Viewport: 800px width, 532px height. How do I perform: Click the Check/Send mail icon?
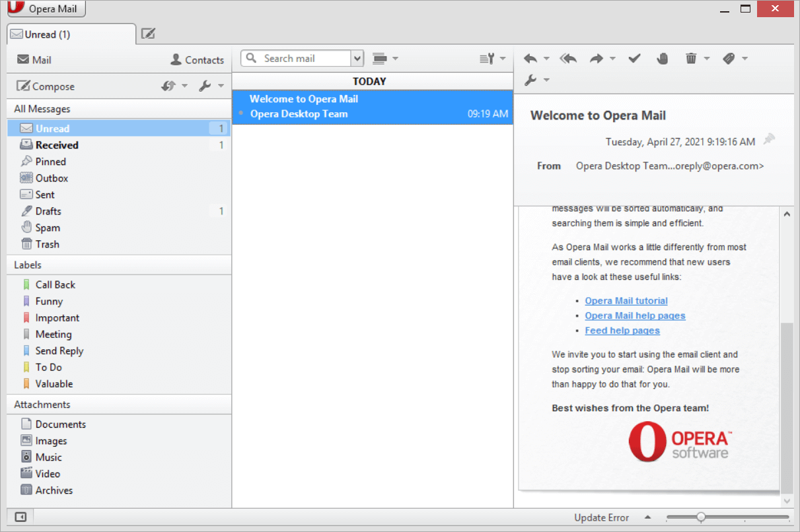(168, 86)
